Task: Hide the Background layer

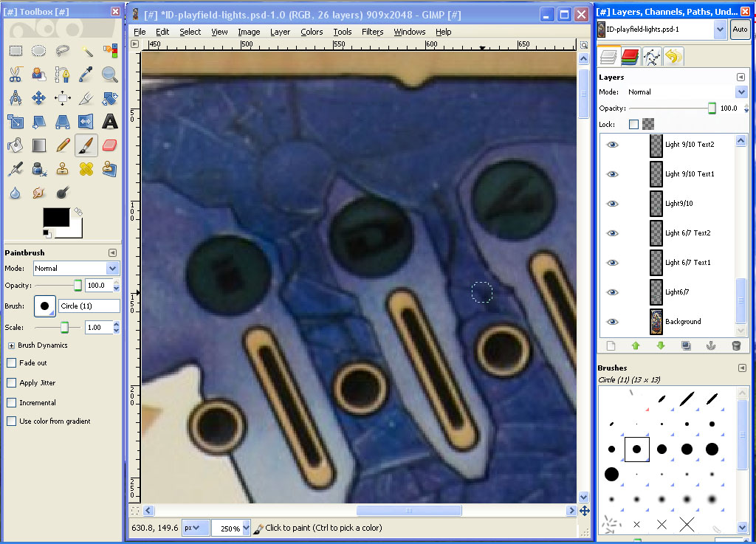Action: 611,322
